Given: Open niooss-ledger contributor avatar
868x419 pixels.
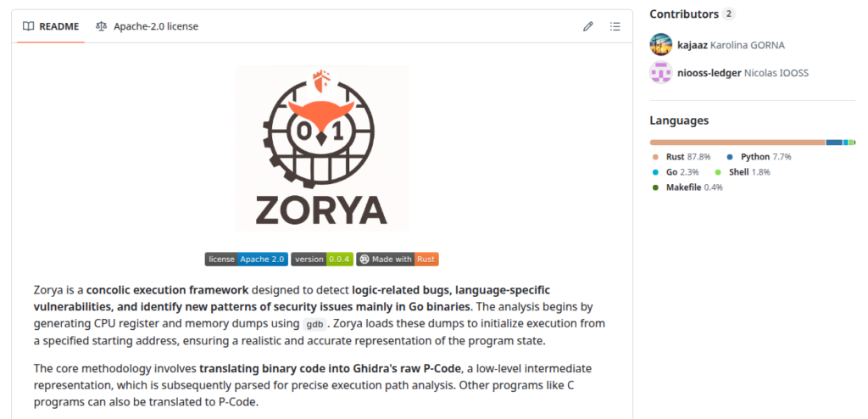Looking at the screenshot, I should [661, 73].
